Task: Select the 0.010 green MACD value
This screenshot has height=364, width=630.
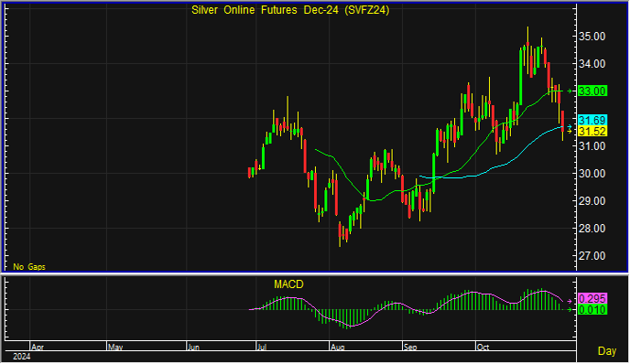Action: click(x=592, y=310)
